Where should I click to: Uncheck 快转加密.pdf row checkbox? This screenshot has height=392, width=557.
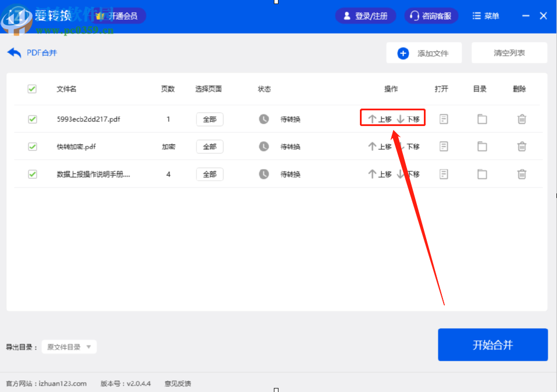tap(33, 146)
